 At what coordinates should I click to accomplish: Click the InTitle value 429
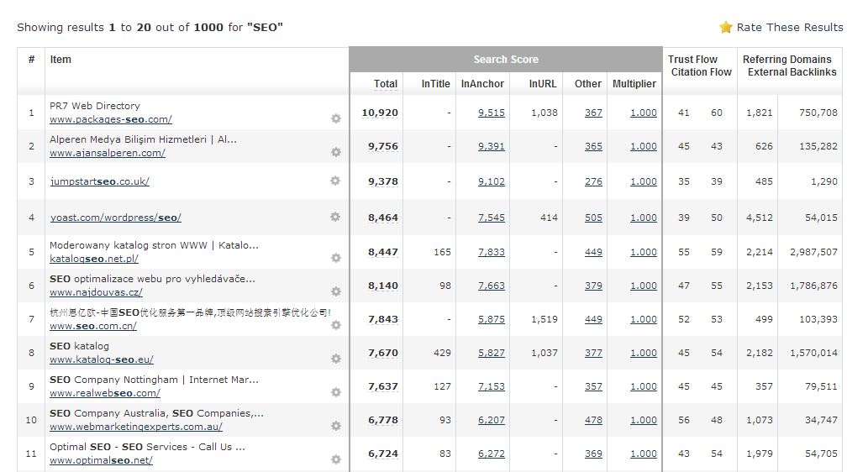442,353
